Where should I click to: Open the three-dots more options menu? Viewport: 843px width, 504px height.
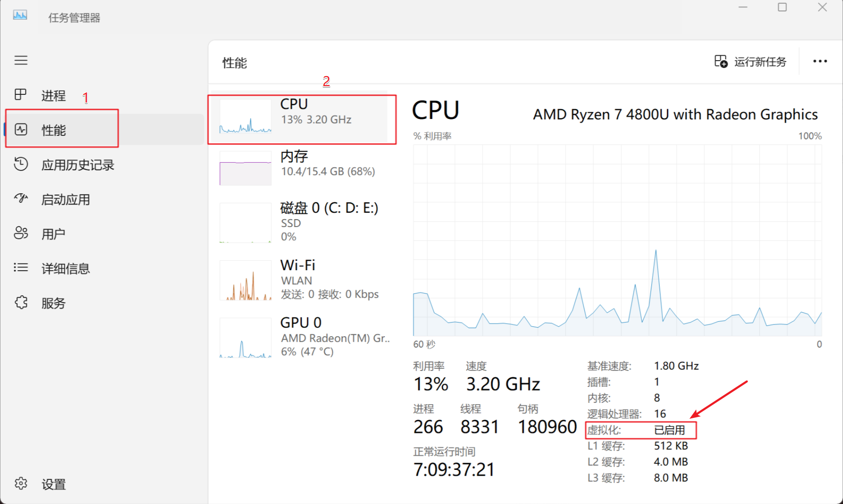[x=820, y=62]
